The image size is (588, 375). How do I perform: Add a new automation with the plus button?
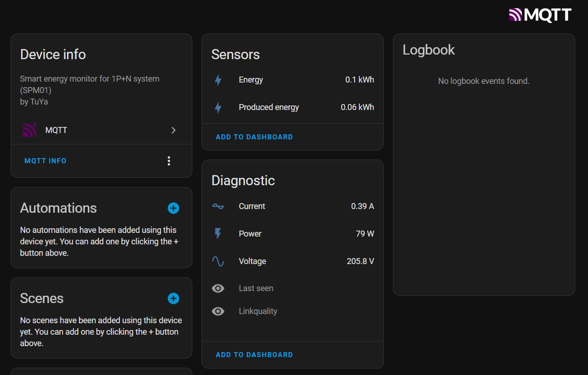[174, 208]
